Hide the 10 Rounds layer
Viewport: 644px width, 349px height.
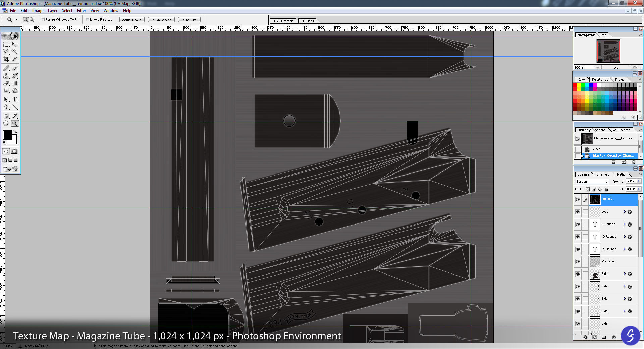coord(578,237)
